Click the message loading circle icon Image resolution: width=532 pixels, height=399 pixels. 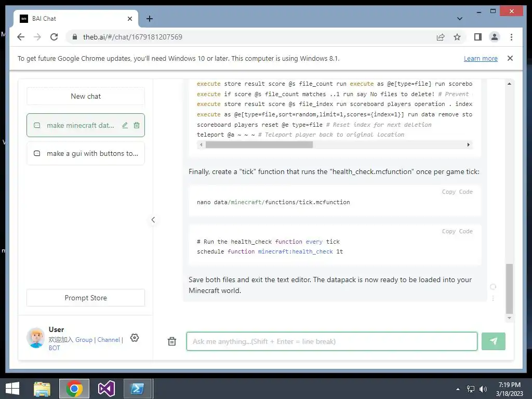(x=493, y=287)
